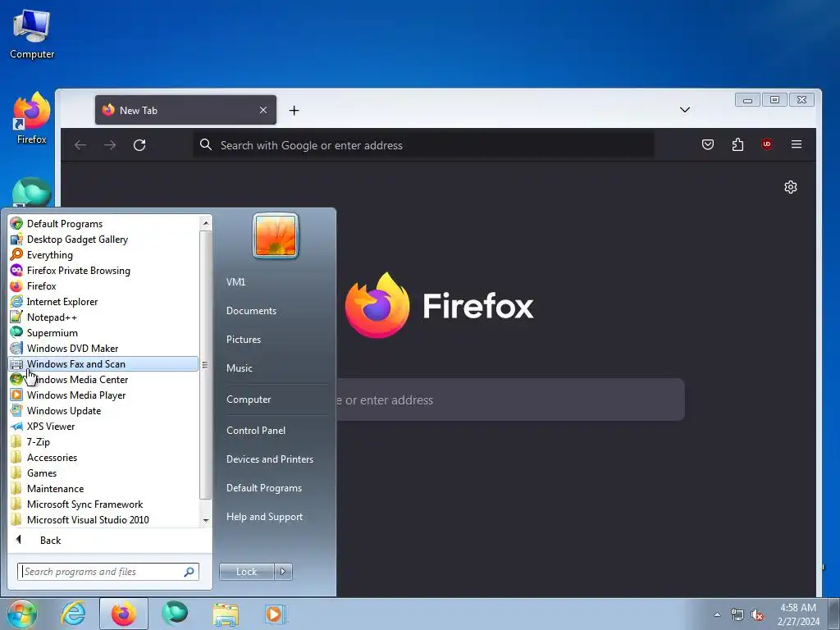Click the search magnifier in the address bar
This screenshot has width=840, height=630.
[x=206, y=144]
